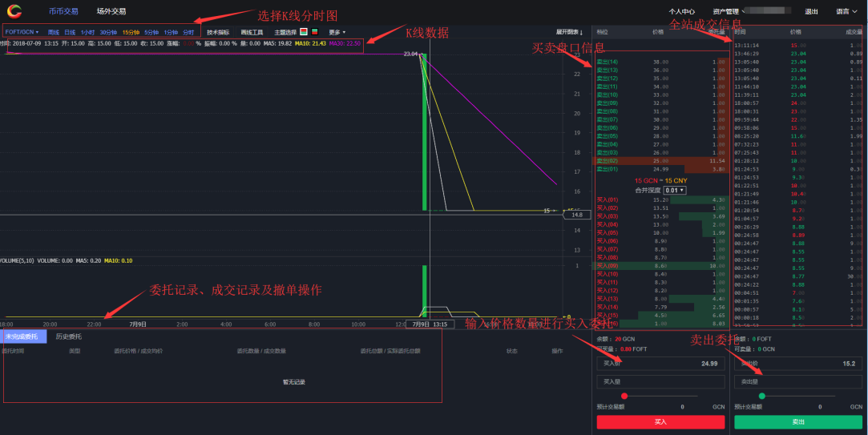
Task: Click the exchange logo icon
Action: tap(14, 11)
